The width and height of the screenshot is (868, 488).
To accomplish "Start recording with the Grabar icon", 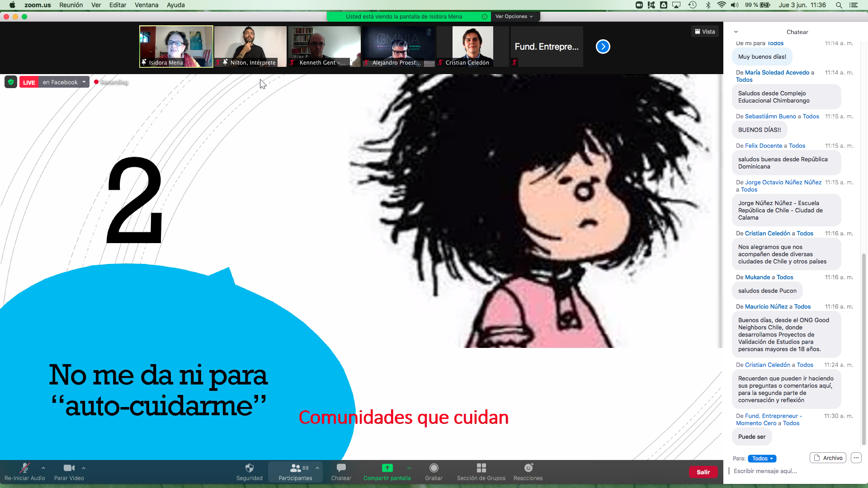I will tap(434, 468).
